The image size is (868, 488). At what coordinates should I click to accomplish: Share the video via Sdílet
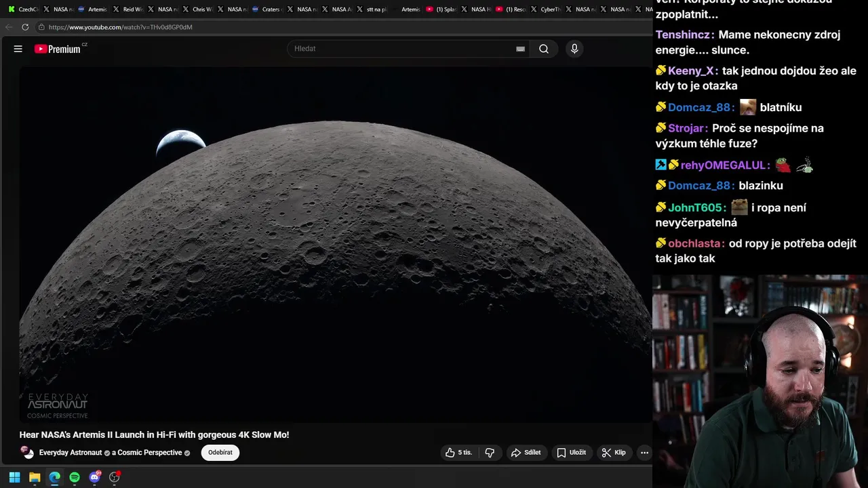click(x=526, y=453)
